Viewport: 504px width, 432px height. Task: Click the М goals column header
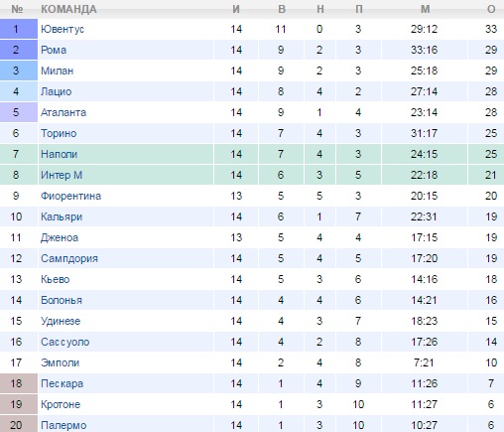(425, 9)
